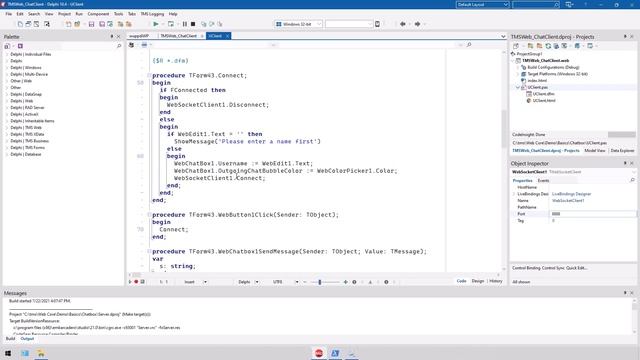Open the Search menu

[x=34, y=14]
